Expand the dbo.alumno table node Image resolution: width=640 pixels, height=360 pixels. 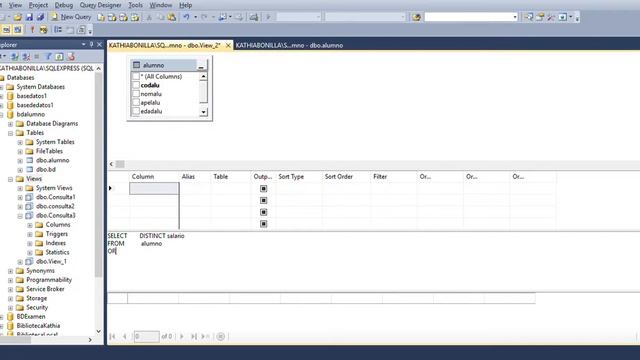(x=20, y=160)
